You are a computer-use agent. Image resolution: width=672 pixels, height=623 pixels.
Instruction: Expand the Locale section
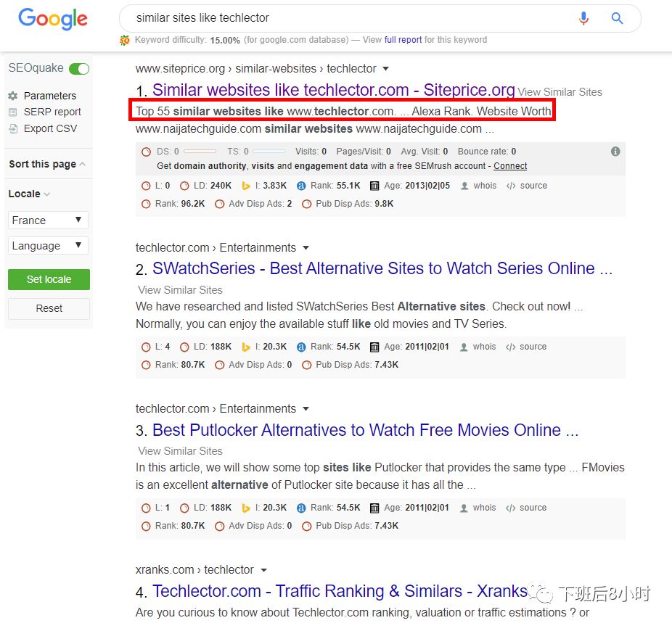pos(29,194)
